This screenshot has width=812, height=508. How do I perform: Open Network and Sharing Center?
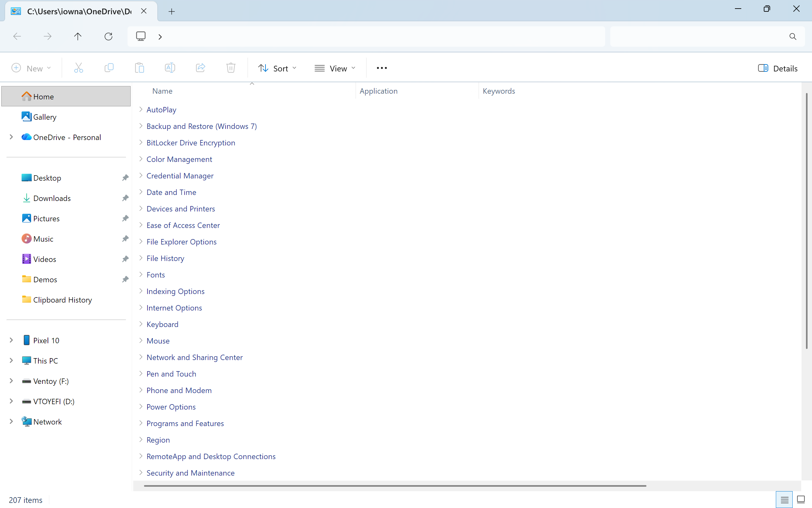[x=194, y=358]
